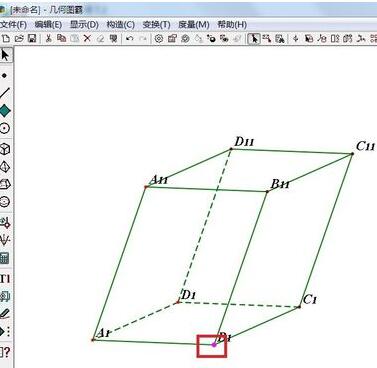Click the arrow cursor selection toolbar button

pos(254,39)
